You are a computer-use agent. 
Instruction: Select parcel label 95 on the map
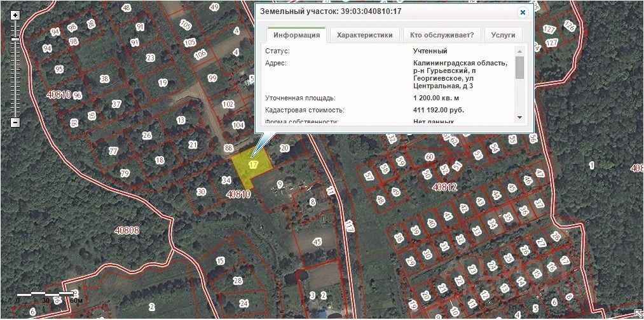click(59, 69)
